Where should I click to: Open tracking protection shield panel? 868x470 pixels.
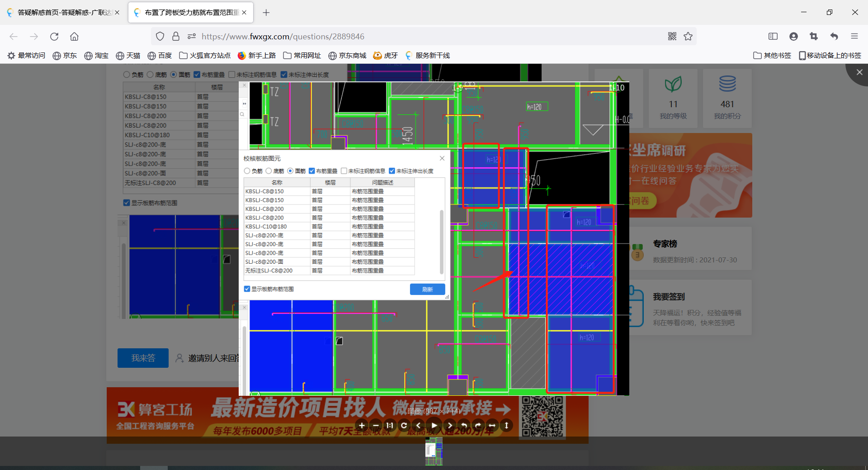click(x=160, y=37)
